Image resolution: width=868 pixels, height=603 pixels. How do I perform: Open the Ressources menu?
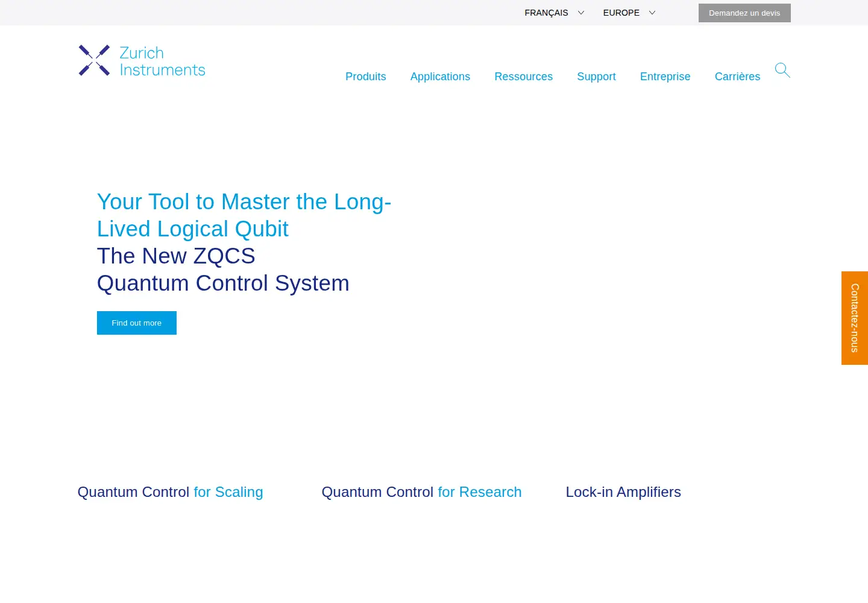(523, 77)
